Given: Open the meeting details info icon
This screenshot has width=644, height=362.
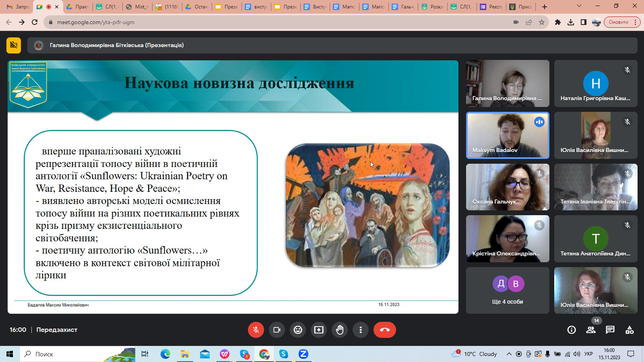Looking at the screenshot, I should click(x=571, y=330).
